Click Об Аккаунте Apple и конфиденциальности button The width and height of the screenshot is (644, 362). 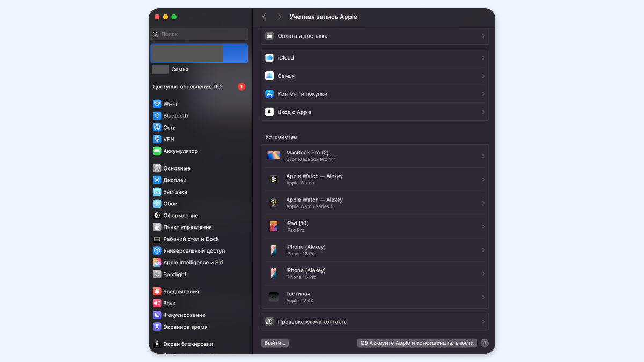coord(417,343)
